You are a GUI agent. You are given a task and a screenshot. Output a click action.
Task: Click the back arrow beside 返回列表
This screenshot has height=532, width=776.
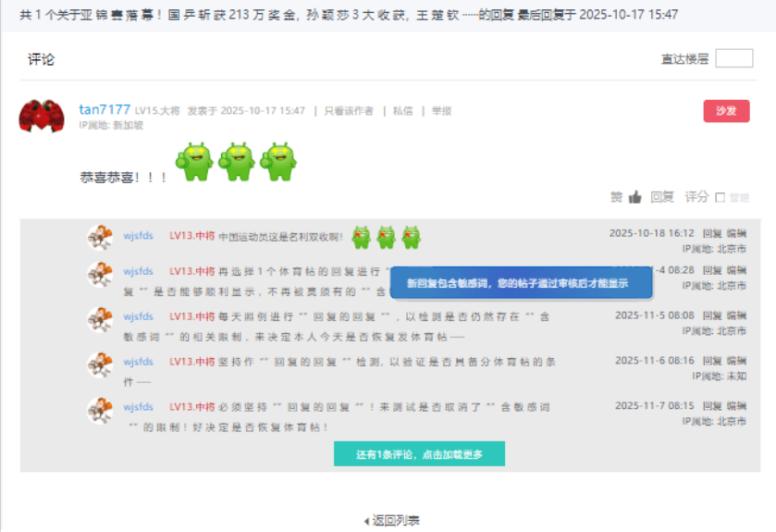click(366, 521)
